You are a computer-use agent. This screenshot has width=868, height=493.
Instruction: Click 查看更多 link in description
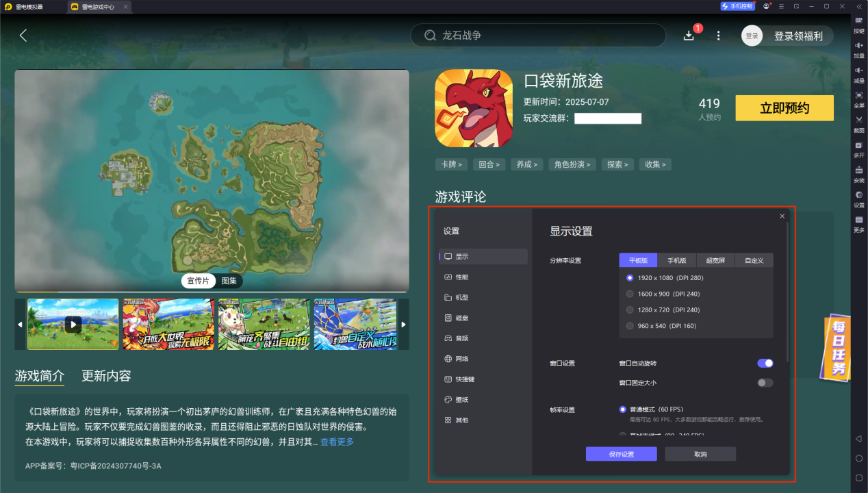337,442
